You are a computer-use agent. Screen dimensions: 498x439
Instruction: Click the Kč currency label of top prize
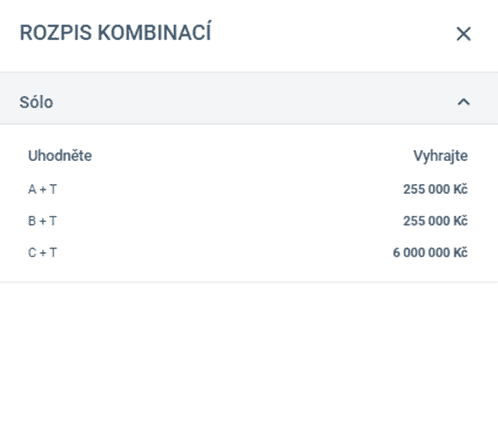(x=460, y=252)
